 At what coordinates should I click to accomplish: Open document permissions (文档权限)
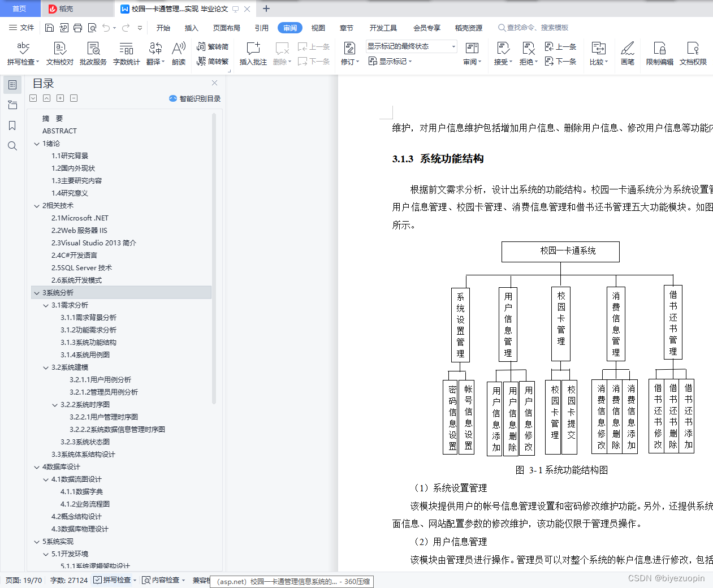pyautogui.click(x=693, y=54)
